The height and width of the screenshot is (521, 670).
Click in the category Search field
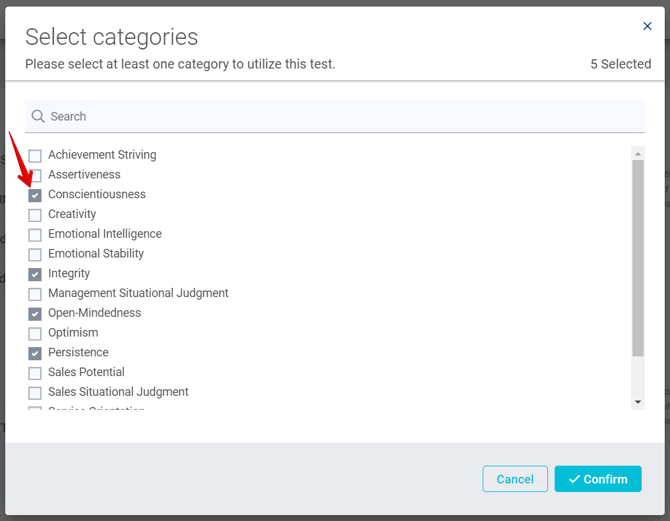point(340,116)
